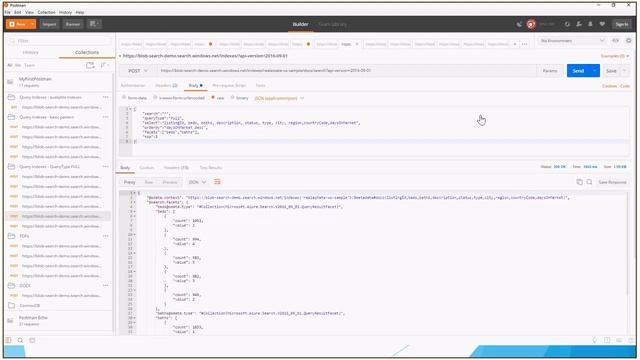Open the new window layout icon in header
The image size is (640, 360).
coord(94,24)
